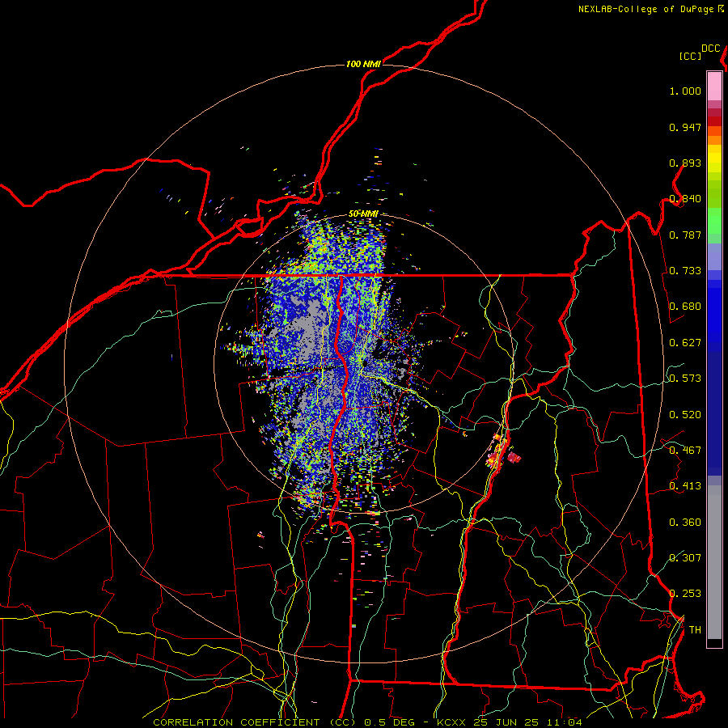728x728 pixels.
Task: Click the pink top segment of color bar
Action: pos(714,86)
